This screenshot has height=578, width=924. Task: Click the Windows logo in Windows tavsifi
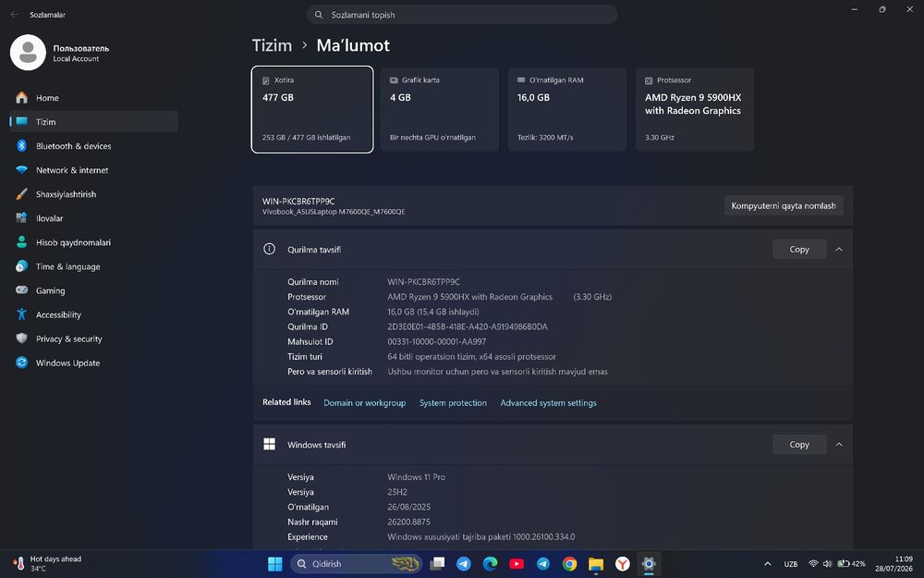[269, 444]
